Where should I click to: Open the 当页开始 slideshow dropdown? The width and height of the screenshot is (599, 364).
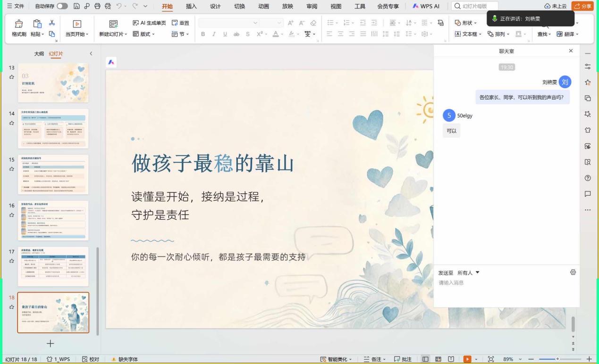pos(77,34)
